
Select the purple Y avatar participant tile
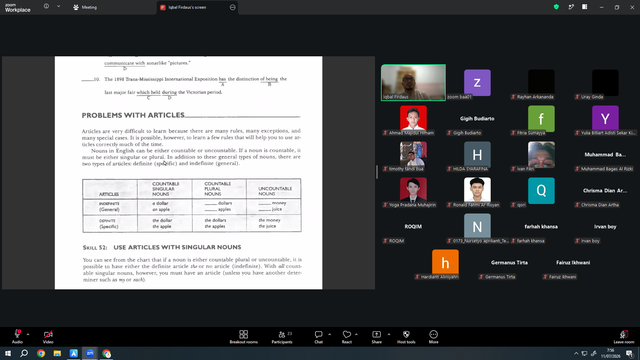click(x=605, y=118)
